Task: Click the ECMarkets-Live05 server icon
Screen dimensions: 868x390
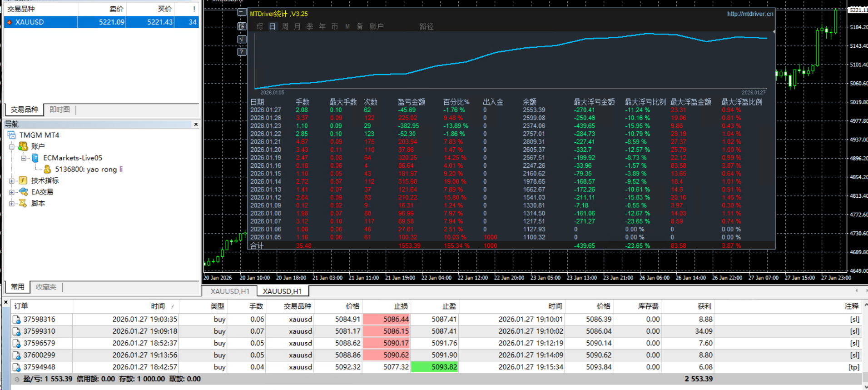Action: click(x=35, y=158)
